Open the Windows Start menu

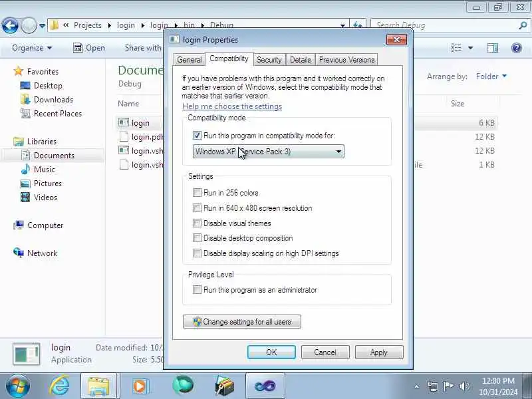tap(17, 386)
